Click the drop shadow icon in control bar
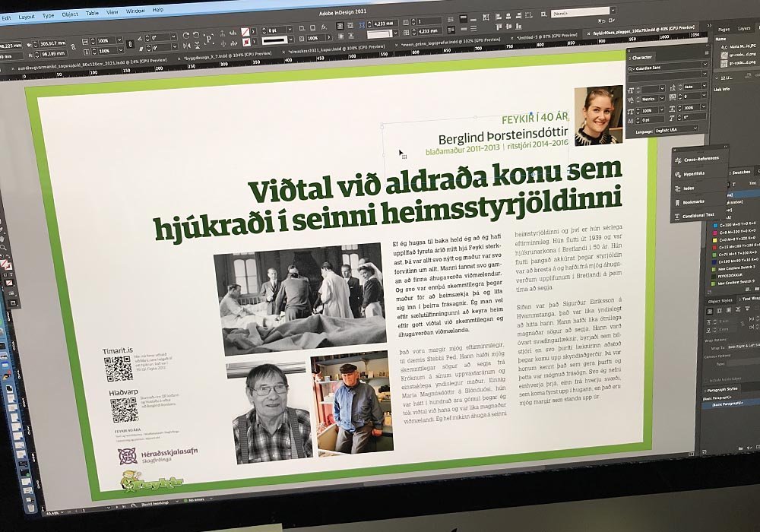The width and height of the screenshot is (760, 532). (x=312, y=27)
